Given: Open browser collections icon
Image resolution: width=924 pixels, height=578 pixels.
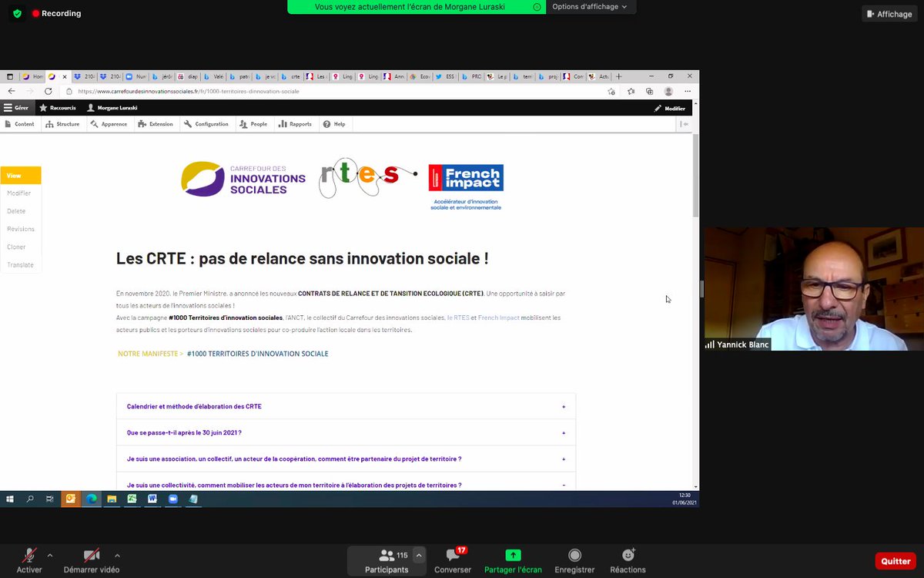Looking at the screenshot, I should point(649,91).
